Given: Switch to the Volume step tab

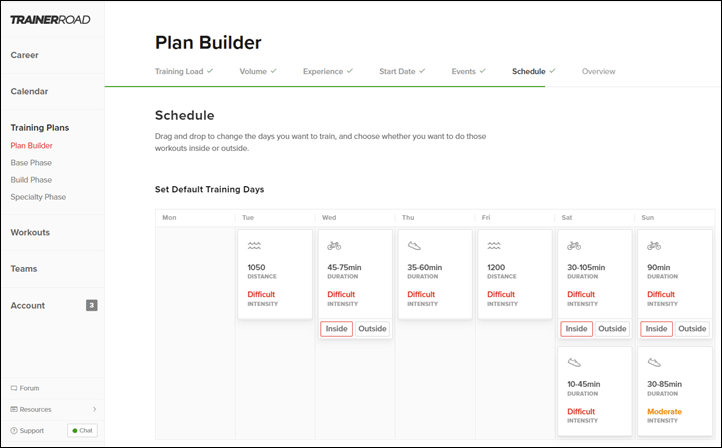Looking at the screenshot, I should (257, 71).
